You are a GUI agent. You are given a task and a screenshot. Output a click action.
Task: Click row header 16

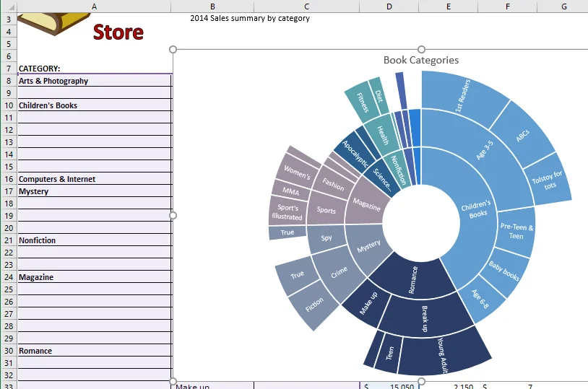point(9,179)
